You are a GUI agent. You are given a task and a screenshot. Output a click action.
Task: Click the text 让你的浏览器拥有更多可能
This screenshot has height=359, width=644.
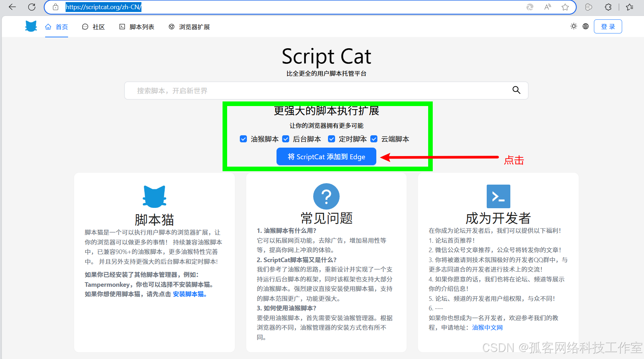(x=326, y=125)
